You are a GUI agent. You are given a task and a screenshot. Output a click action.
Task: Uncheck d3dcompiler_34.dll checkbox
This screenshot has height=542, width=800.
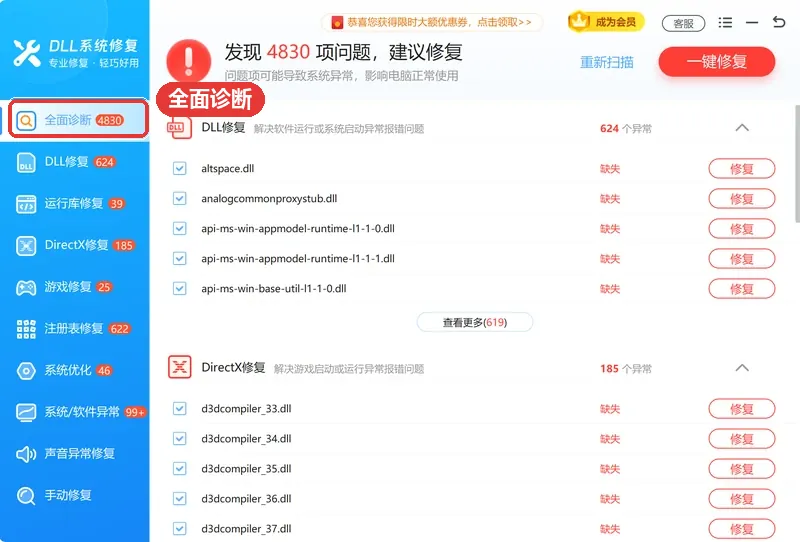[180, 438]
